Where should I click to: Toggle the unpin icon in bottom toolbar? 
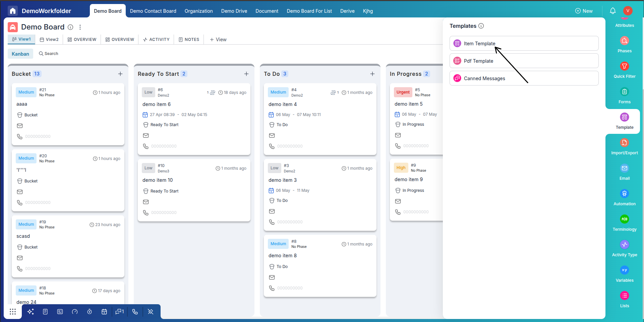pos(151,312)
